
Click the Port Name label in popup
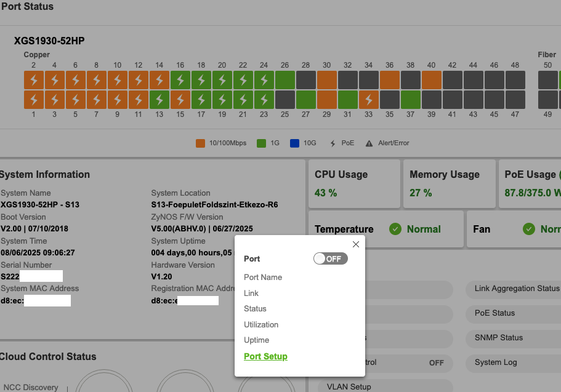tap(263, 277)
